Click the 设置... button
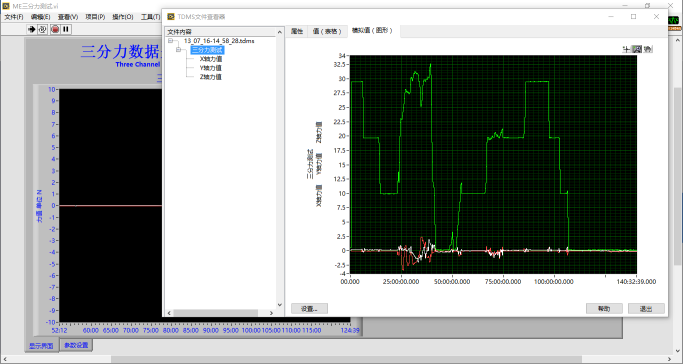Viewport: 683px width, 364px height. (x=309, y=309)
